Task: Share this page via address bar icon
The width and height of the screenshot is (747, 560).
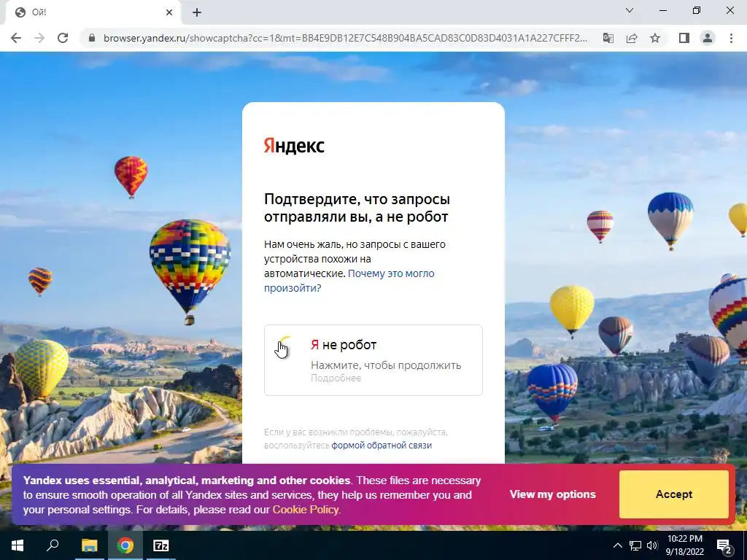Action: tap(632, 38)
